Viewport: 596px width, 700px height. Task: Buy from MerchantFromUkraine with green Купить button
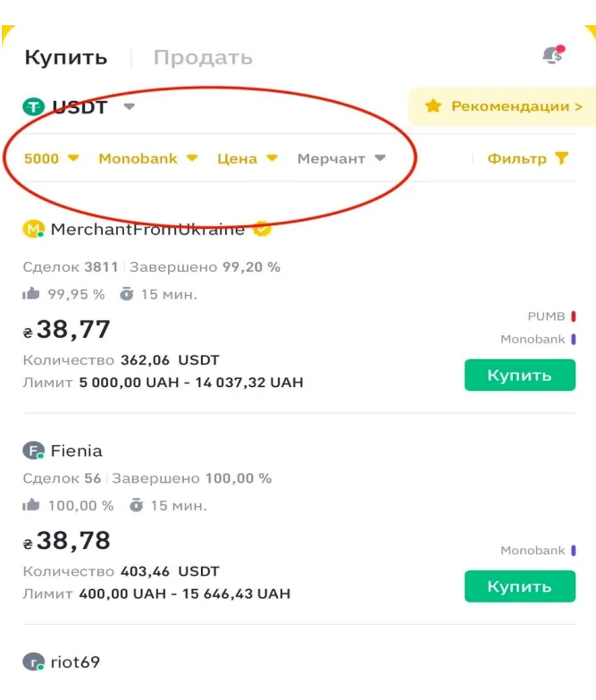(520, 375)
